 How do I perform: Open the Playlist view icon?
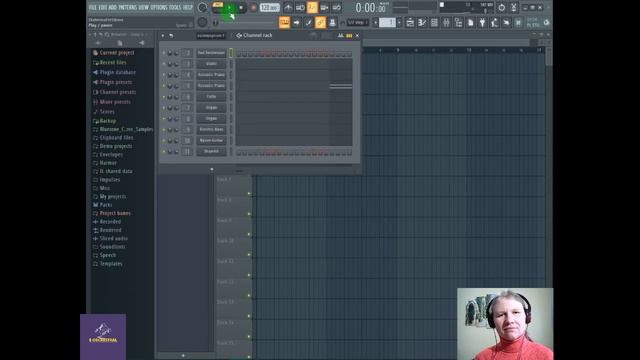point(410,22)
